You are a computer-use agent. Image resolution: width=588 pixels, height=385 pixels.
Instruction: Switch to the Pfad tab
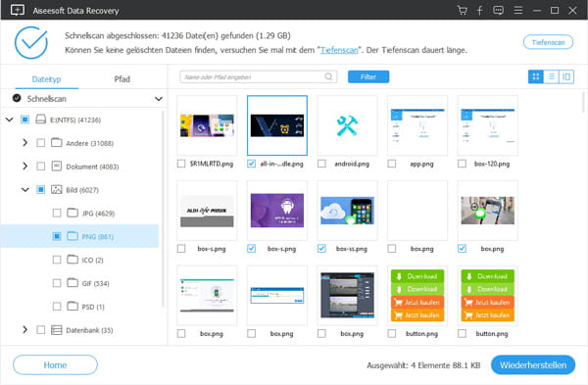tap(122, 79)
